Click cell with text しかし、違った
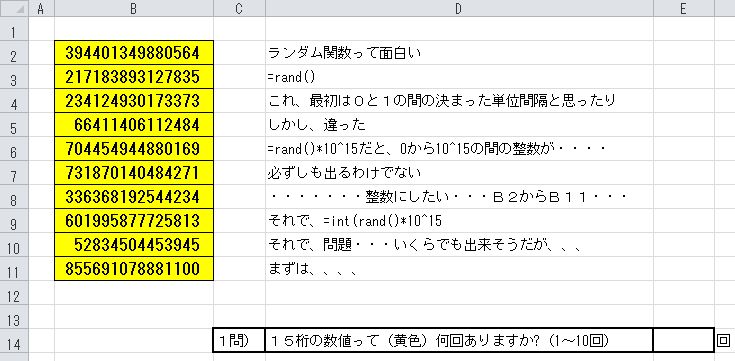Image resolution: width=735 pixels, height=361 pixels. [459, 125]
